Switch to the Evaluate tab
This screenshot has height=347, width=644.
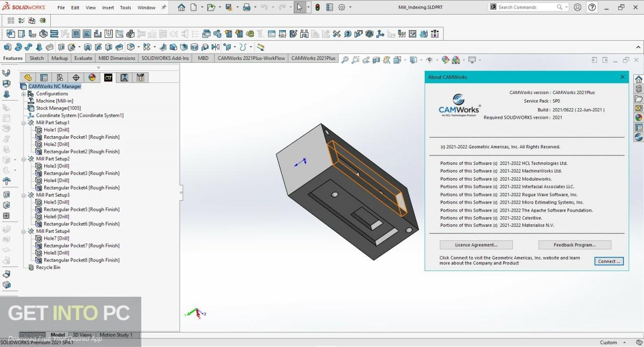pyautogui.click(x=83, y=58)
